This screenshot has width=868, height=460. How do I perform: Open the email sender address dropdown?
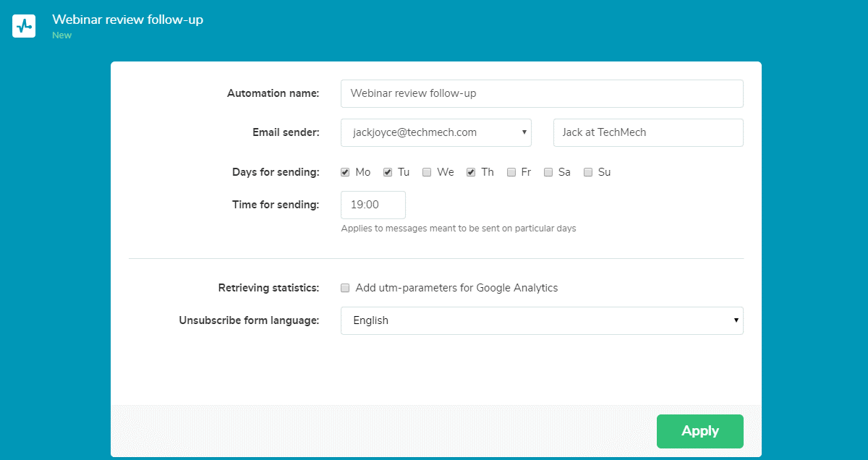point(435,132)
